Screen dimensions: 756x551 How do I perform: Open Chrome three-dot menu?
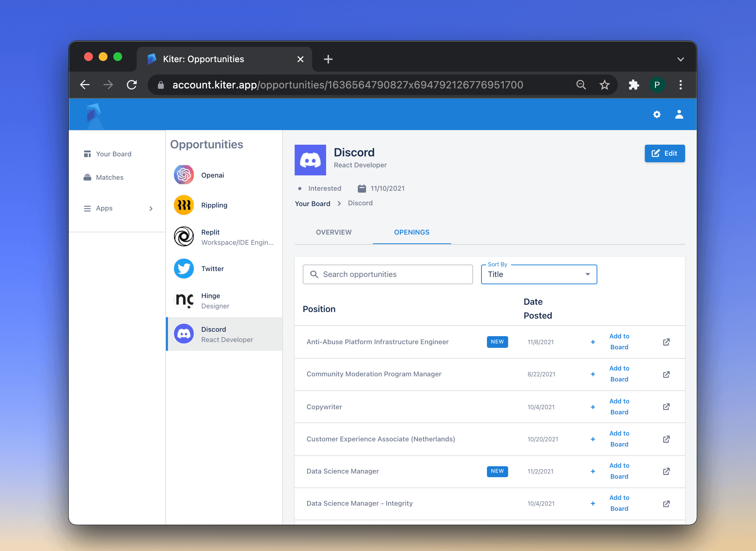680,85
